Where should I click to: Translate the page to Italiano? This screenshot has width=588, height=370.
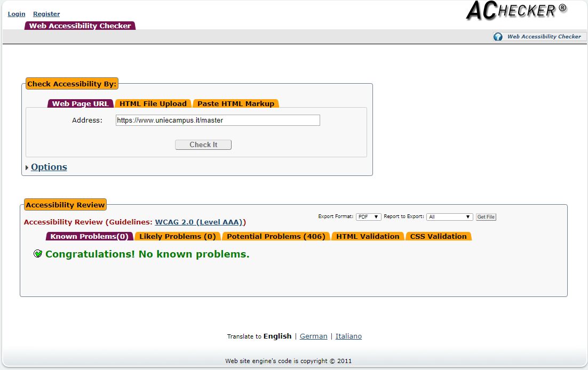348,336
